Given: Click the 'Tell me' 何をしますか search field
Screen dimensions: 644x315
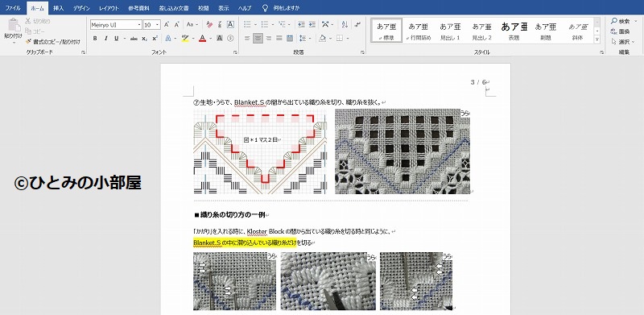Looking at the screenshot, I should pos(286,8).
